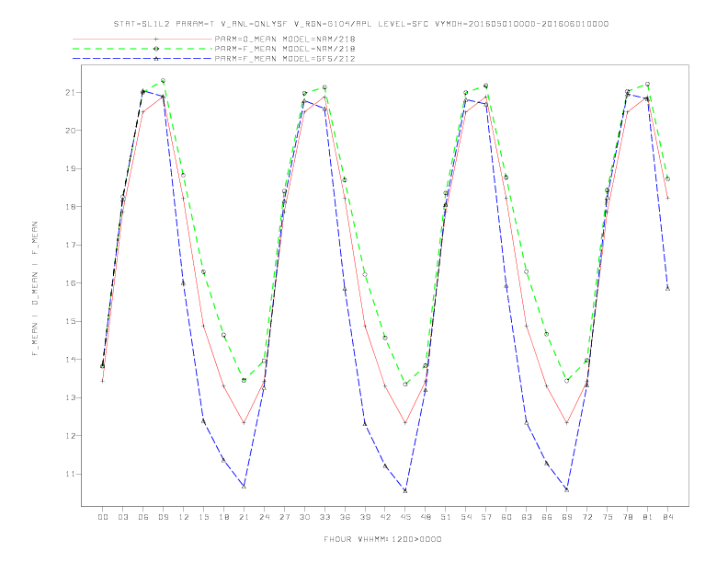Click the triangle marker on blue legend line

pos(156,59)
